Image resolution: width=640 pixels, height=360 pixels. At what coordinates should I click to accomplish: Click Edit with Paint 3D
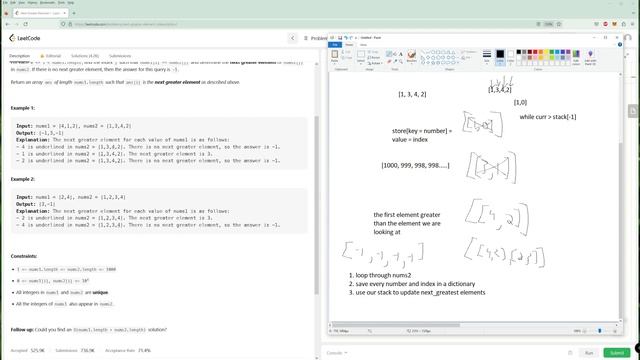point(590,57)
